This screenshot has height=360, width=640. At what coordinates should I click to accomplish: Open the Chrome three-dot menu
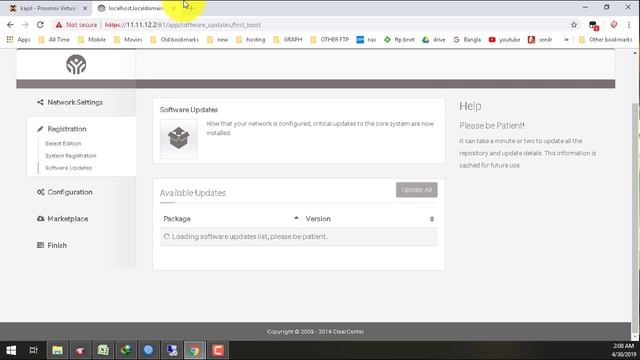[629, 25]
